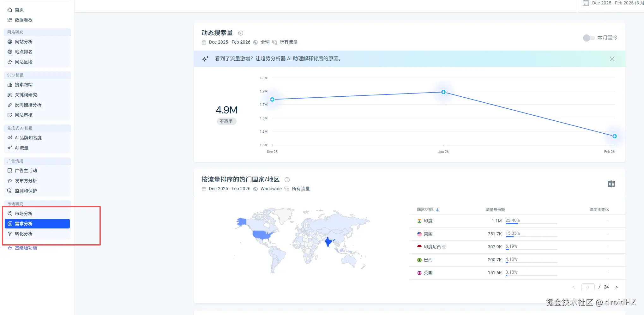This screenshot has width=644, height=315.
Task: Click the 关键词研究 search icon
Action: point(10,95)
